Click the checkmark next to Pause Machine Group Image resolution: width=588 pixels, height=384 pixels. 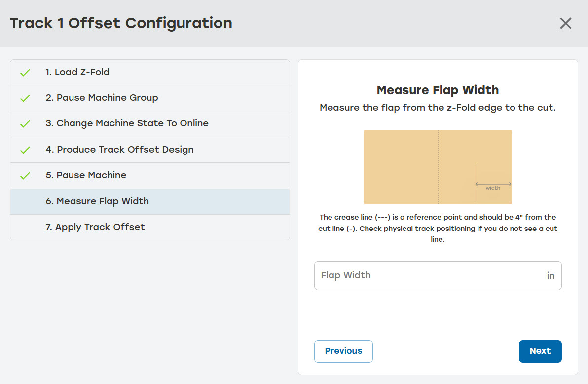point(25,98)
